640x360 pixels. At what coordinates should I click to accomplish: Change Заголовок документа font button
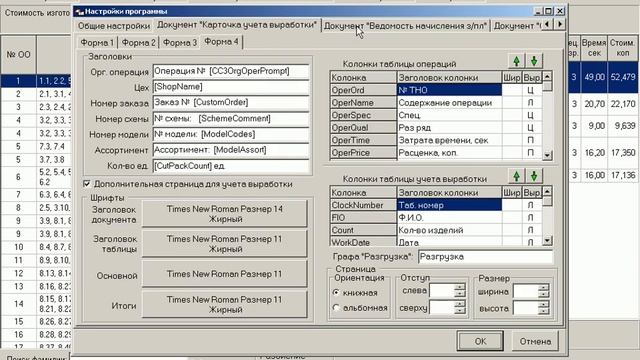coord(224,213)
